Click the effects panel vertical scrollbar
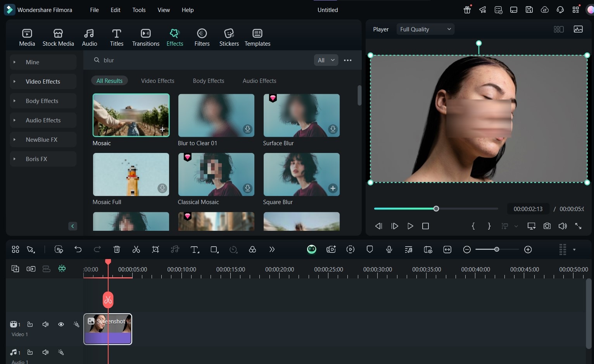 [x=359, y=95]
